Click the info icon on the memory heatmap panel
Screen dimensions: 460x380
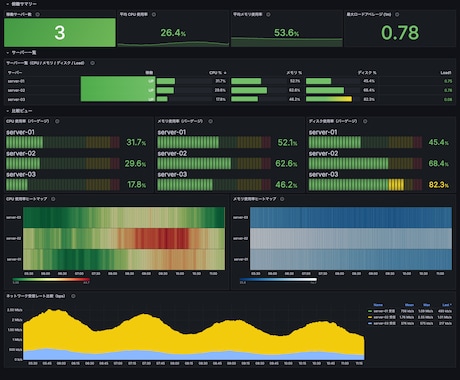point(282,199)
